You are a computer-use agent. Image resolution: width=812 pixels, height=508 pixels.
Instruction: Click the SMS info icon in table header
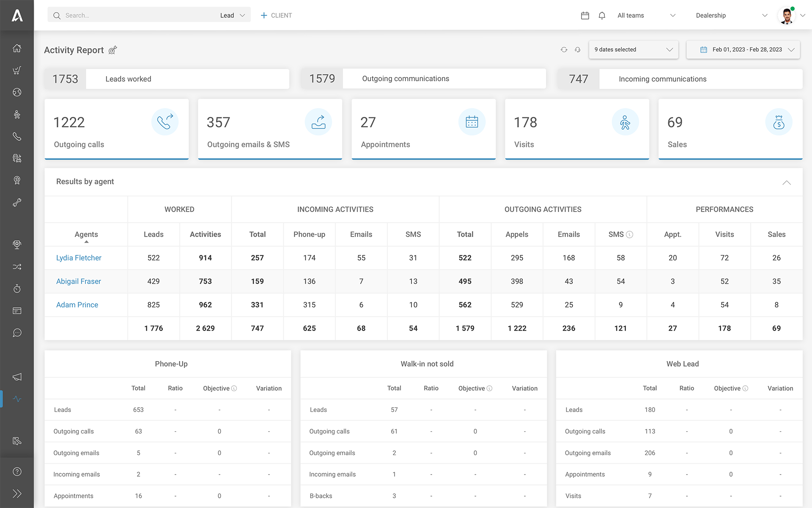click(x=629, y=235)
